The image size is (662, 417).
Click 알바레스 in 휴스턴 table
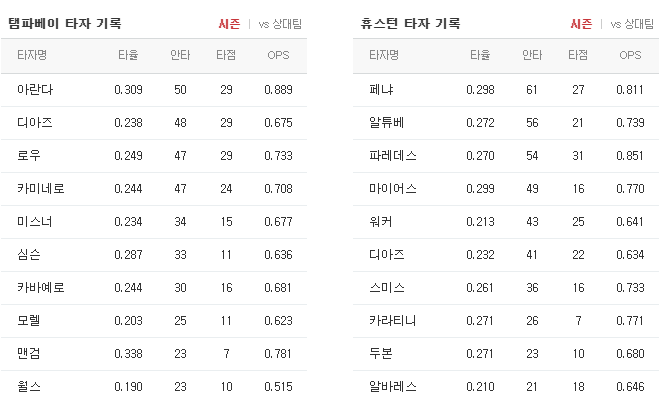click(x=393, y=387)
